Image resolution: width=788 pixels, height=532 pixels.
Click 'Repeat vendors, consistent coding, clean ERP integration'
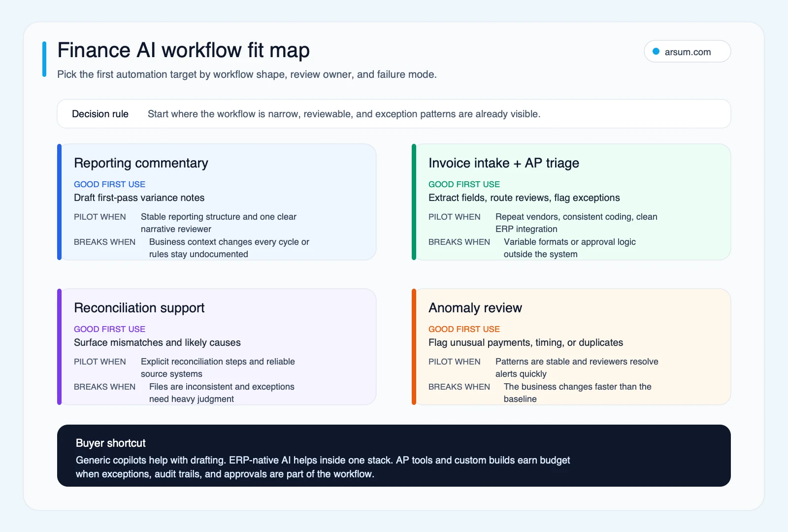[576, 223]
